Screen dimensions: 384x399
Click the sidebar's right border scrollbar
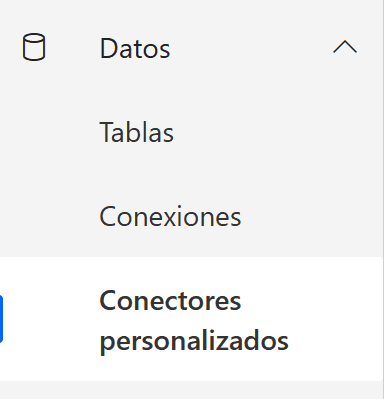(x=383, y=199)
